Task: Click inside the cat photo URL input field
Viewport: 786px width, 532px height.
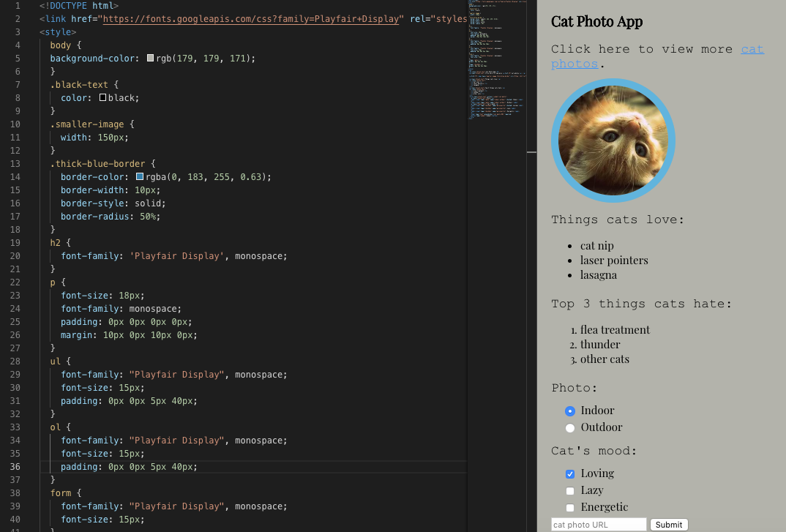Action: click(598, 524)
